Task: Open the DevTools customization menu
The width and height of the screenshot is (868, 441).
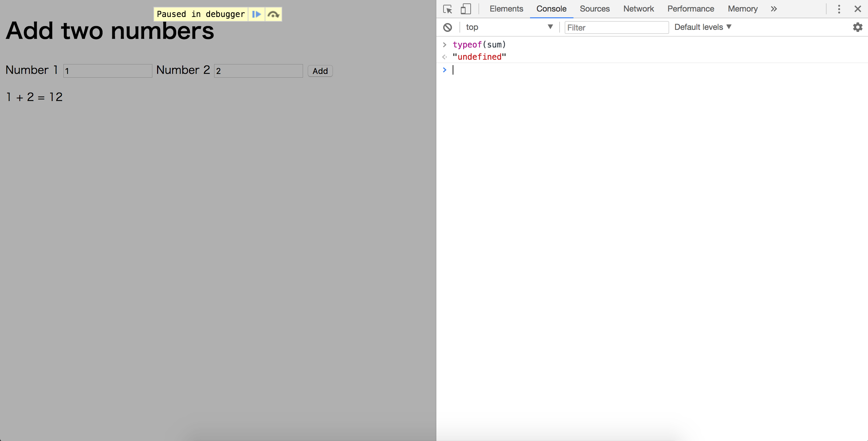Action: (x=839, y=9)
